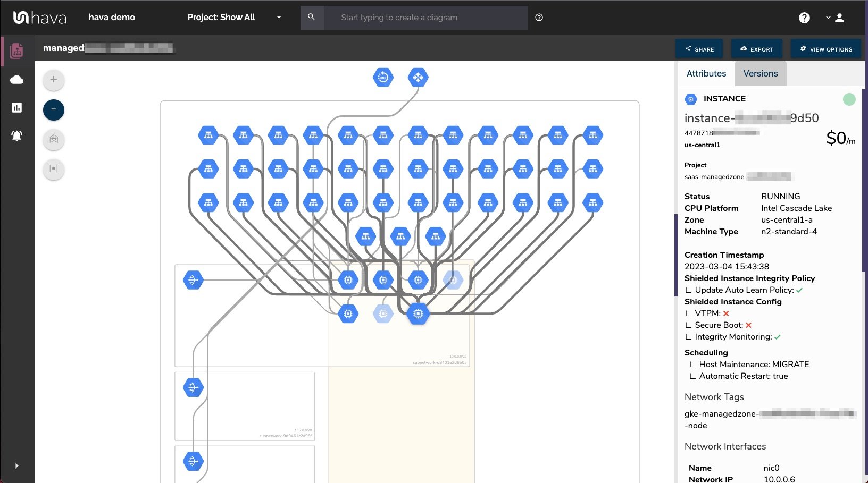
Task: Open the chevron next to the profile icon
Action: pyautogui.click(x=828, y=18)
